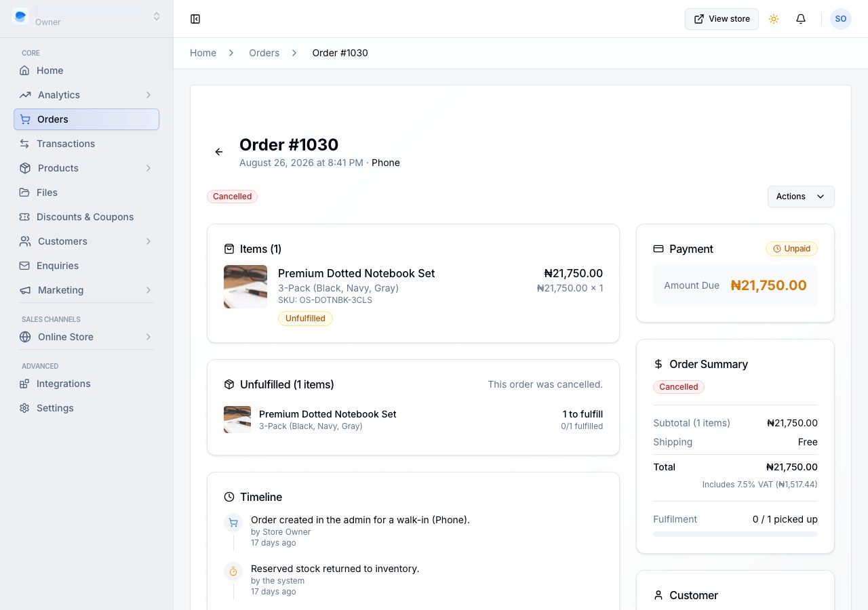This screenshot has width=868, height=610.
Task: Click the Unfulfilled section product thumbnail
Action: click(237, 420)
